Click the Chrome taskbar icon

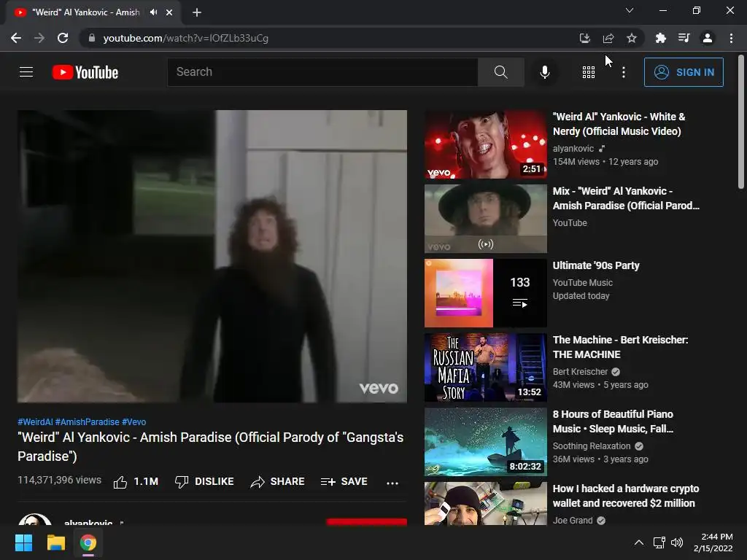tap(88, 542)
